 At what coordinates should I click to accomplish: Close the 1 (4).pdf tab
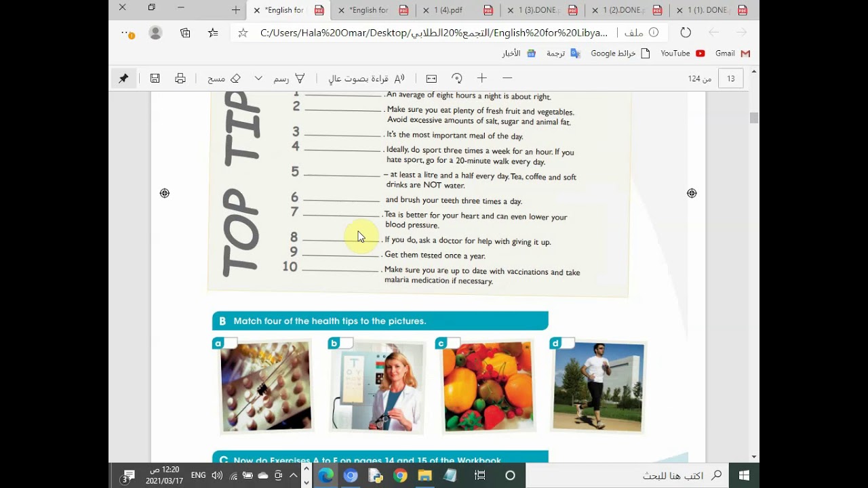pos(427,10)
